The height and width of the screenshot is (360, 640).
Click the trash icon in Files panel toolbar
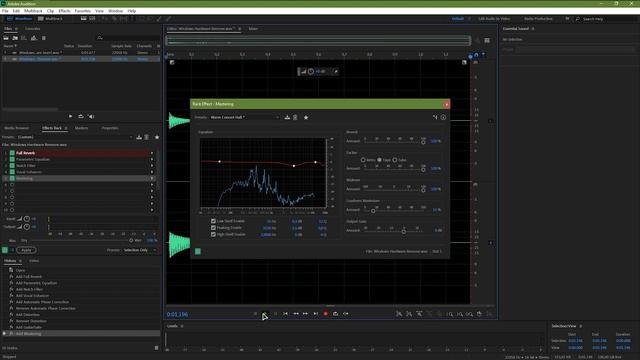(44, 38)
